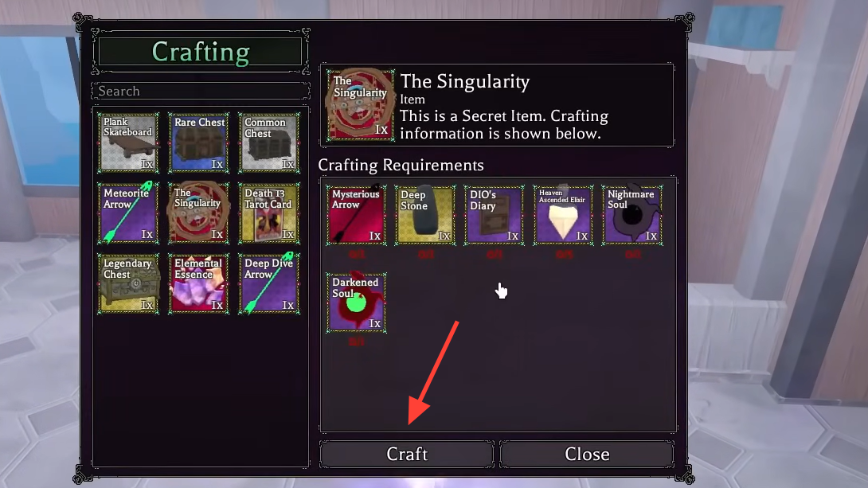The width and height of the screenshot is (868, 488).
Task: Open the Death 13 Tarot Card recipe
Action: point(270,213)
